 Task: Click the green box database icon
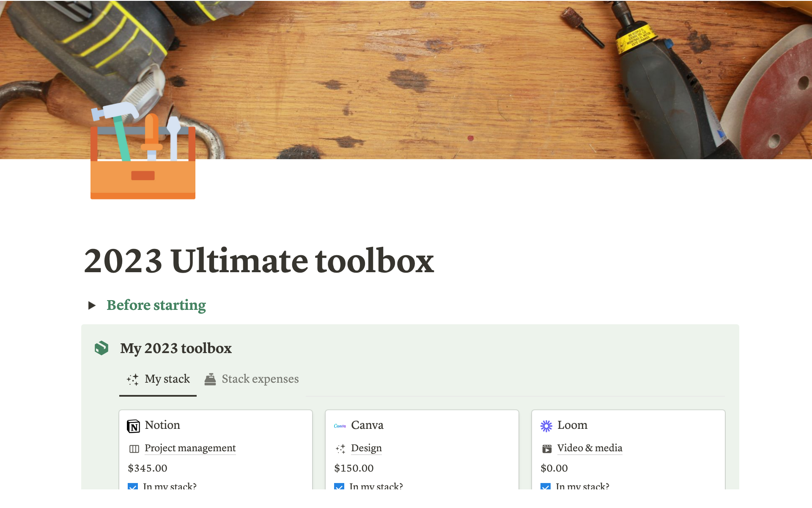pyautogui.click(x=101, y=348)
